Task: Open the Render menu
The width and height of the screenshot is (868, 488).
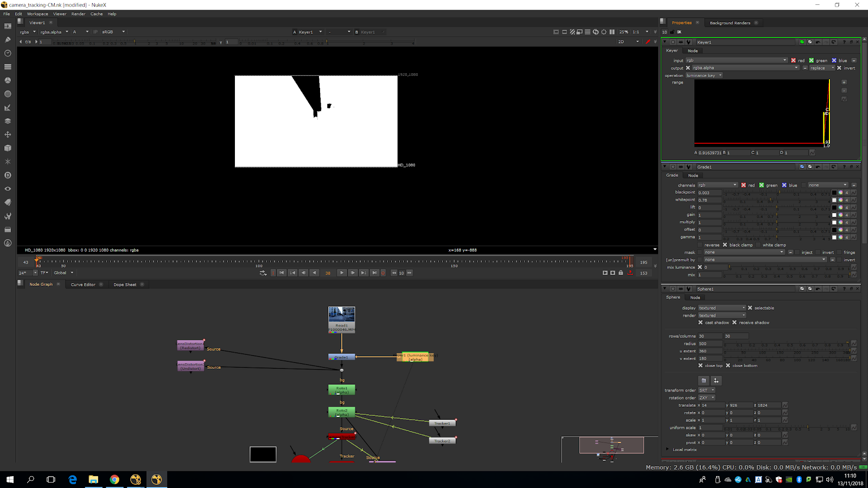Action: point(78,14)
